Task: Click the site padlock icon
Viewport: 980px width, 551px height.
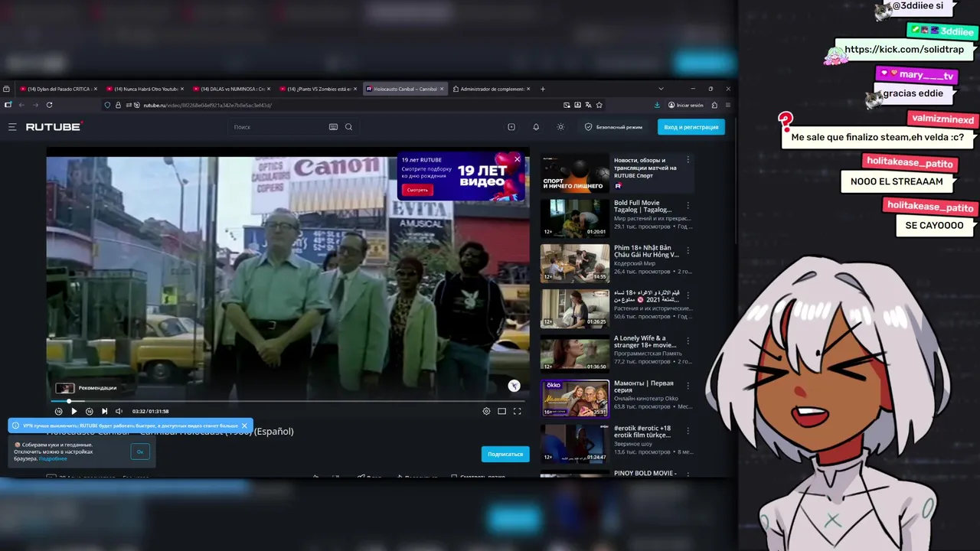Action: 118,105
